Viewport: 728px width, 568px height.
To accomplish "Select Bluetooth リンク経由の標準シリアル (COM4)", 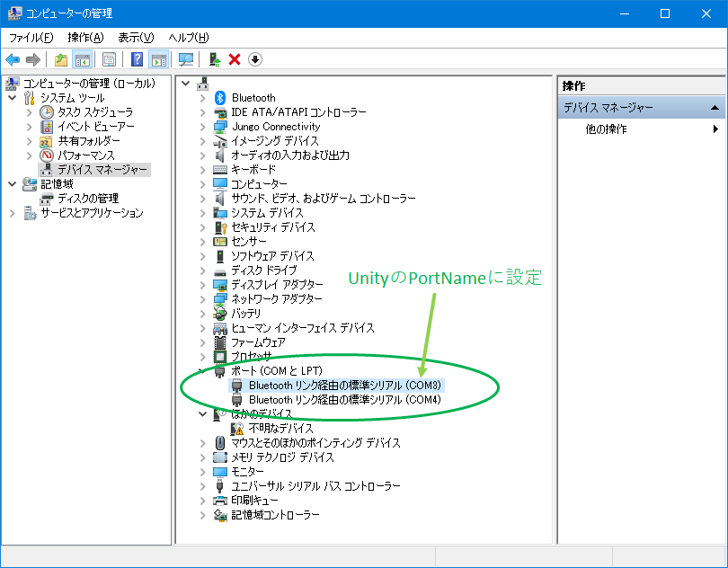I will pos(345,399).
